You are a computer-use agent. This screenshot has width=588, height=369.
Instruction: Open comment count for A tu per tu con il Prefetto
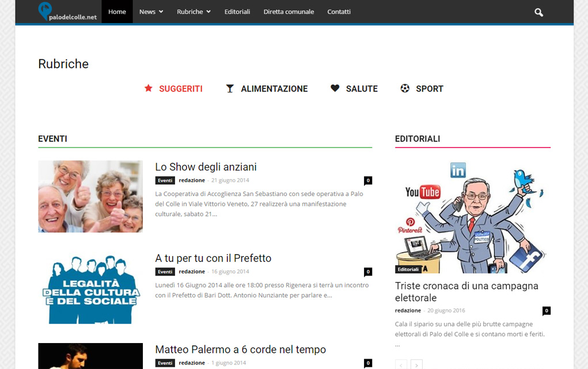pyautogui.click(x=368, y=272)
